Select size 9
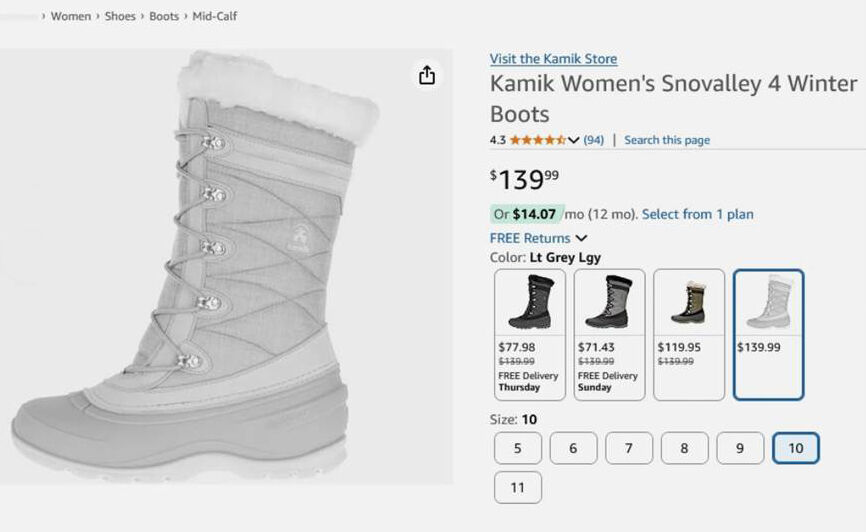 [740, 448]
